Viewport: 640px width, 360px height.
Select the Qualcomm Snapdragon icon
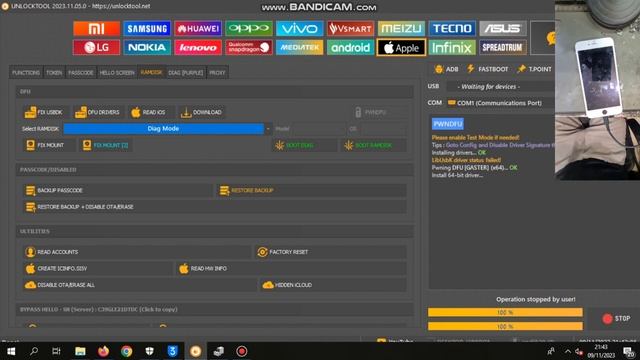tap(249, 47)
